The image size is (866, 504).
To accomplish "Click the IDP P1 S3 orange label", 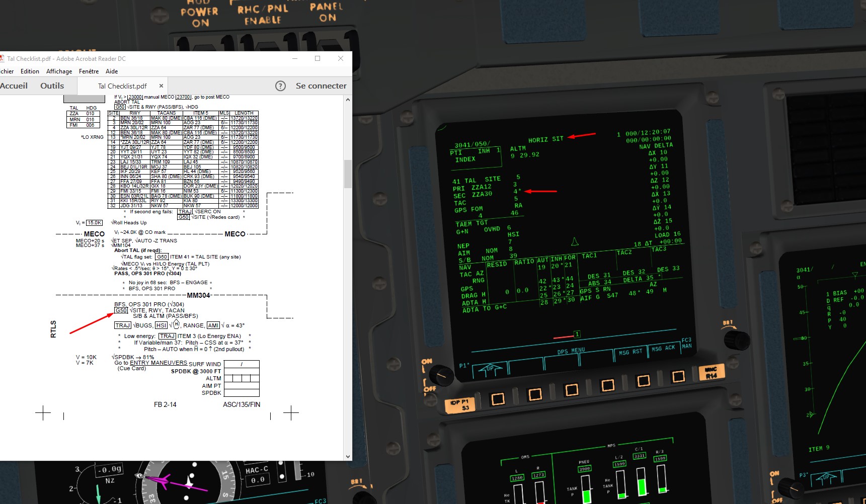I will pos(460,405).
